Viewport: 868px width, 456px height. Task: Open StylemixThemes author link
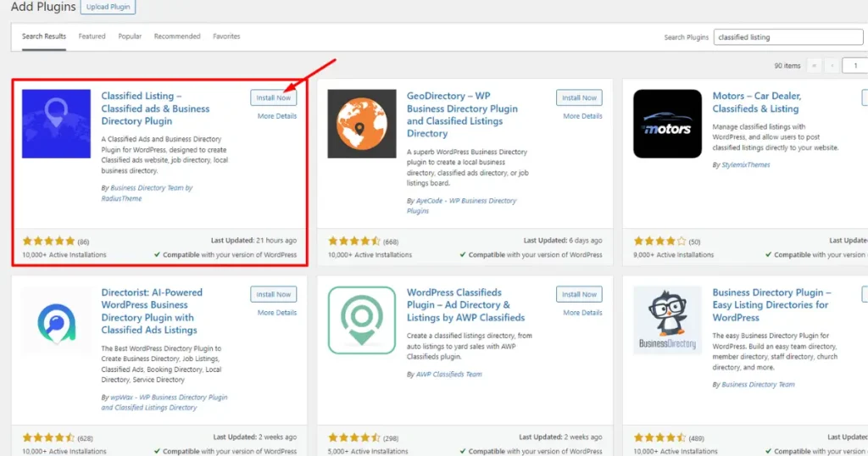pyautogui.click(x=746, y=165)
